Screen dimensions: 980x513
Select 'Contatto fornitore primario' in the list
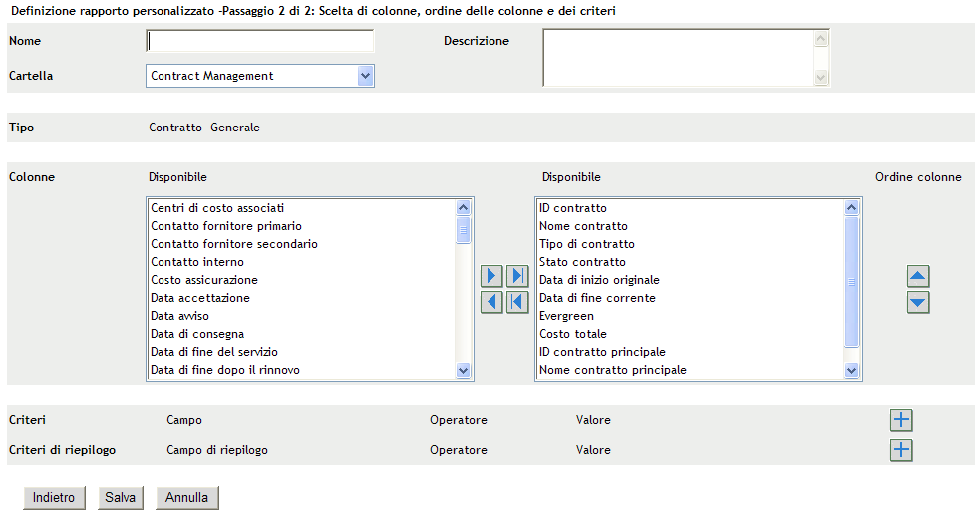click(x=226, y=226)
